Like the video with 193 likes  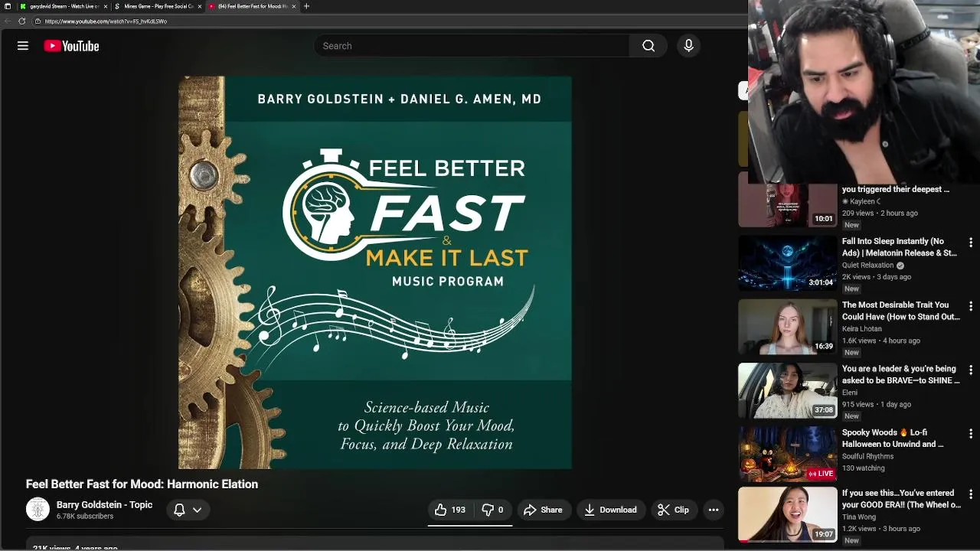click(449, 510)
